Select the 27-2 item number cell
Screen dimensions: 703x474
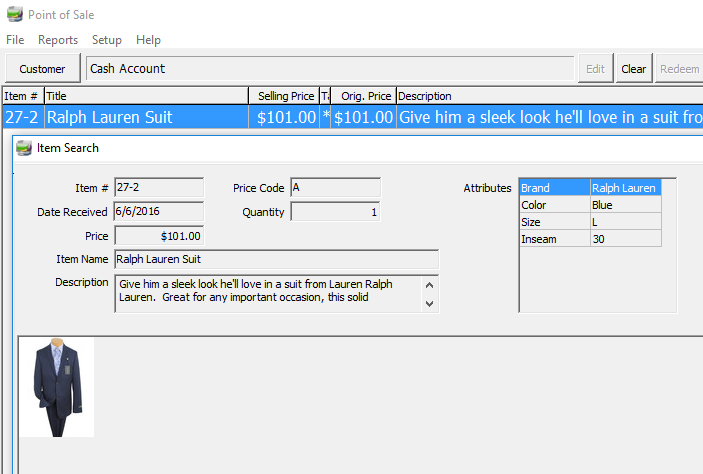point(23,117)
